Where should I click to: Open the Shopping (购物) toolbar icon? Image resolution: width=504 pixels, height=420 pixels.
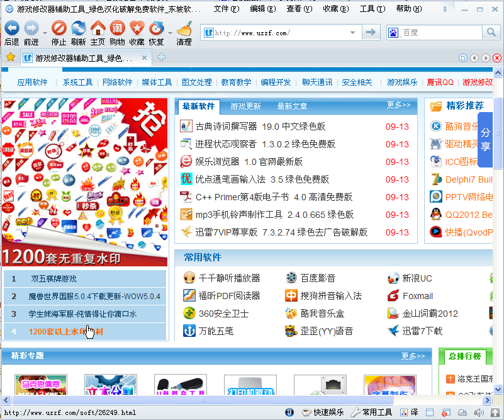[x=117, y=33]
